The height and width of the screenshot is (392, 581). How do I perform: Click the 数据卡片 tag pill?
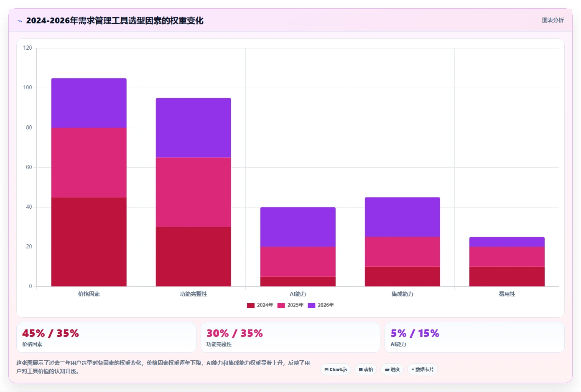pos(423,369)
